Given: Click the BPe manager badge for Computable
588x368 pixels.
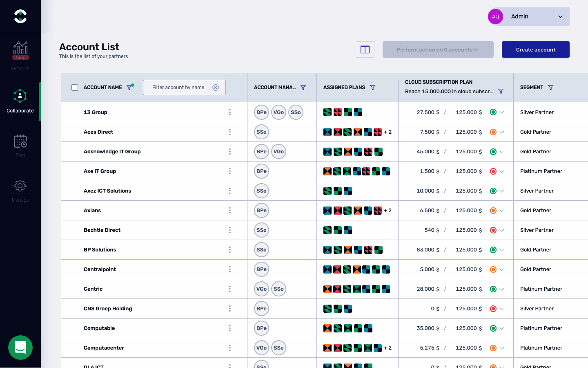Looking at the screenshot, I should (261, 328).
